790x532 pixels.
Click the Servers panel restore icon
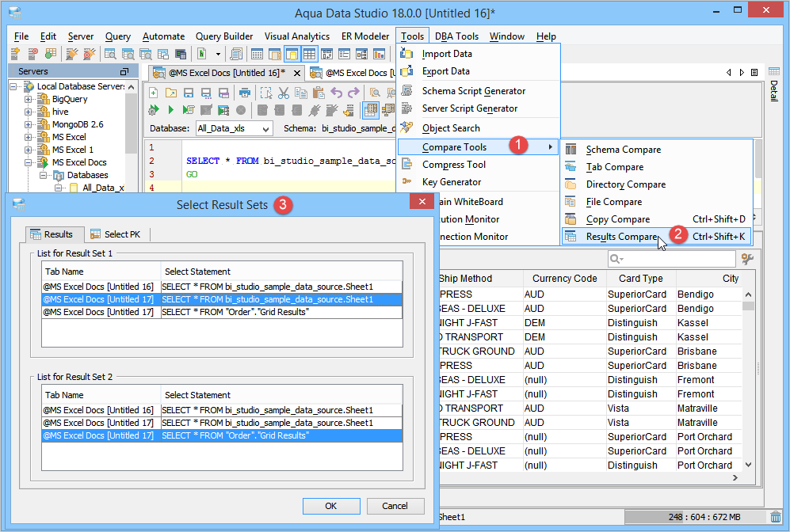pyautogui.click(x=124, y=72)
